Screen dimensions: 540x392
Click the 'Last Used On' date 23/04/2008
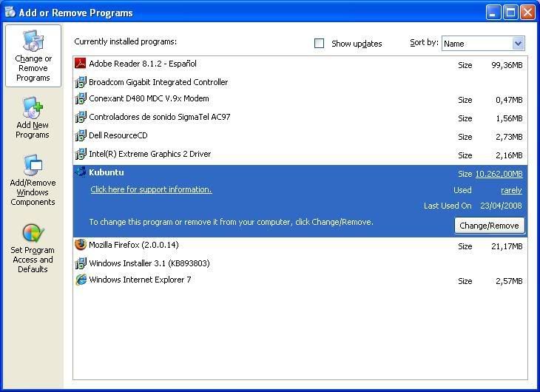tap(501, 206)
